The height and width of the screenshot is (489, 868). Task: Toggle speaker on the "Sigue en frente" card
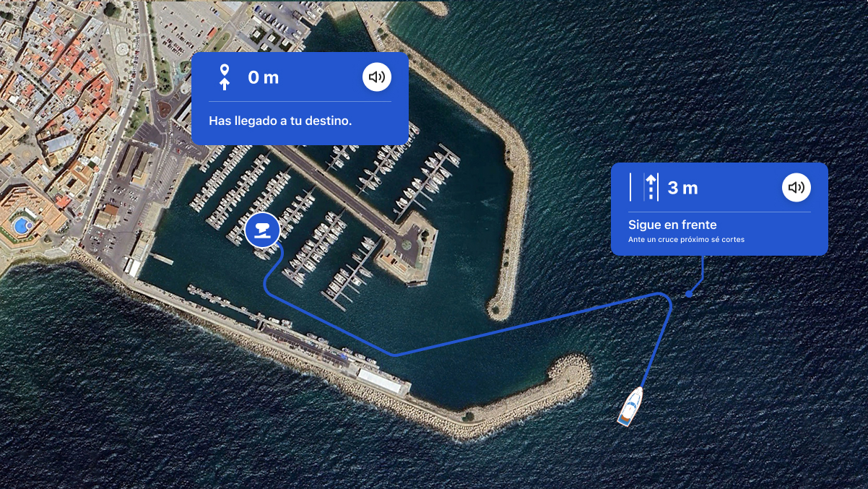click(796, 188)
